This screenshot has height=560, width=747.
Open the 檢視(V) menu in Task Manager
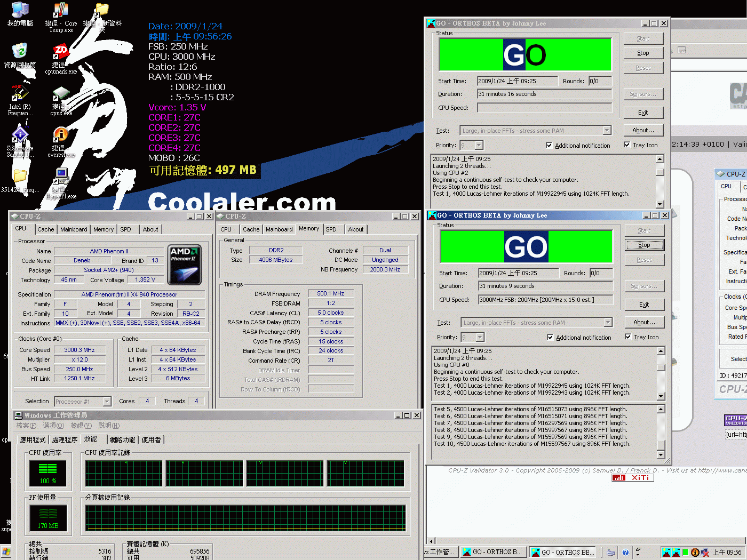pyautogui.click(x=81, y=426)
